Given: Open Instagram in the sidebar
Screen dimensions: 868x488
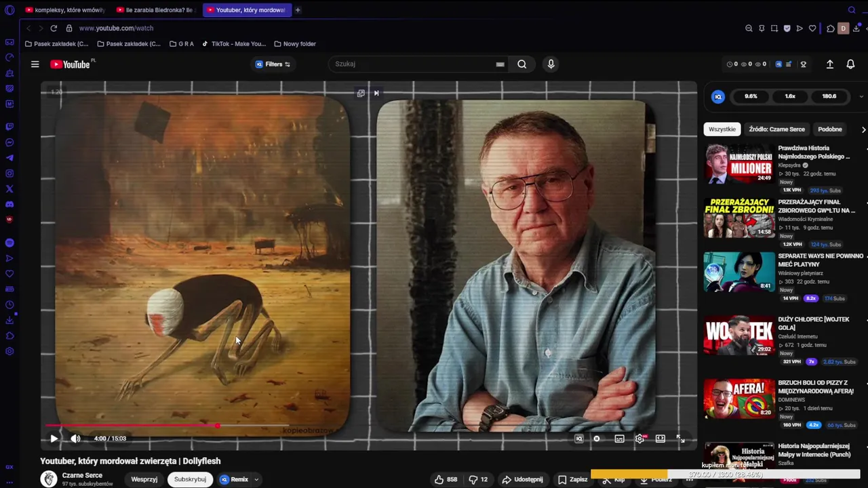Looking at the screenshot, I should (x=9, y=174).
